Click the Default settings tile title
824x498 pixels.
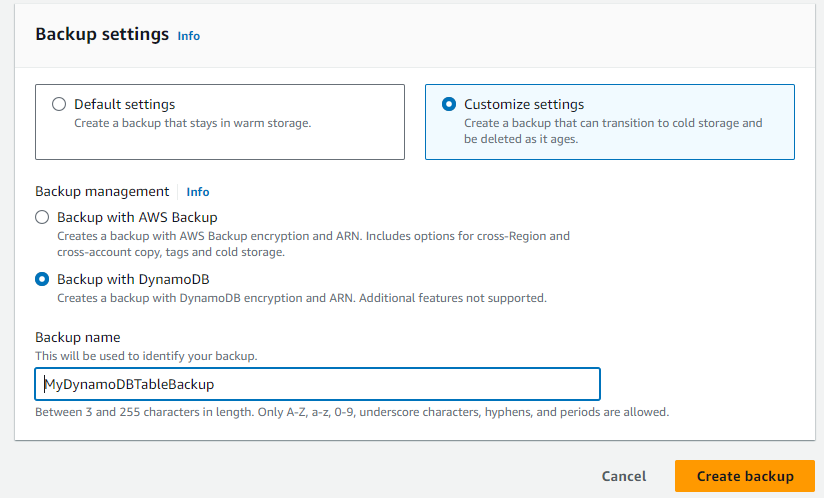124,104
